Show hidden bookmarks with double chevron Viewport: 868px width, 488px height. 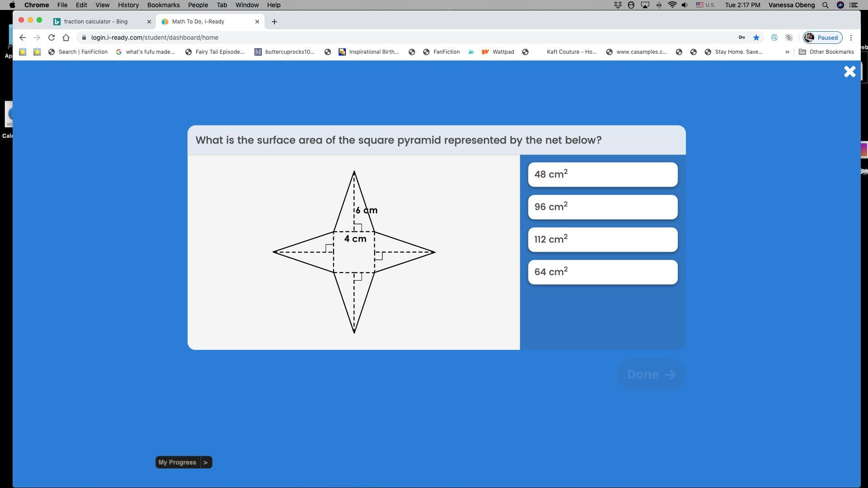pos(787,52)
